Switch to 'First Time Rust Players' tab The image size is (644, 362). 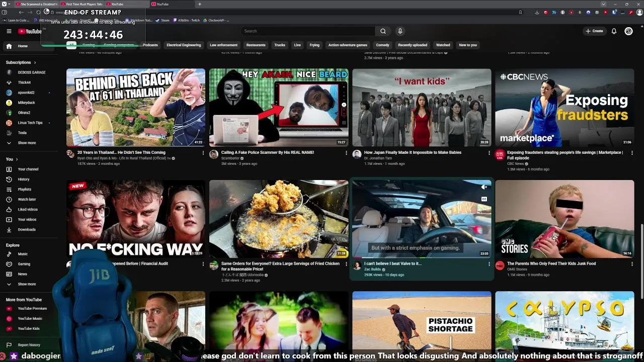click(x=81, y=4)
